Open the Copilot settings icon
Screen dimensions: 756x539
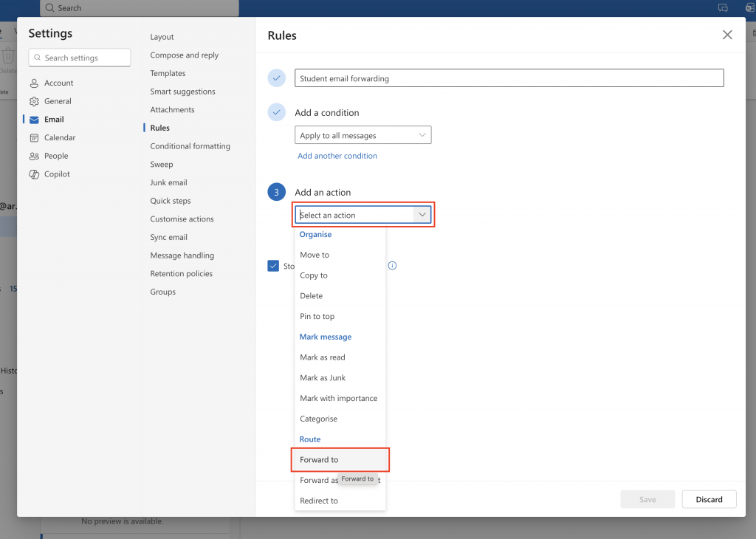click(x=35, y=174)
